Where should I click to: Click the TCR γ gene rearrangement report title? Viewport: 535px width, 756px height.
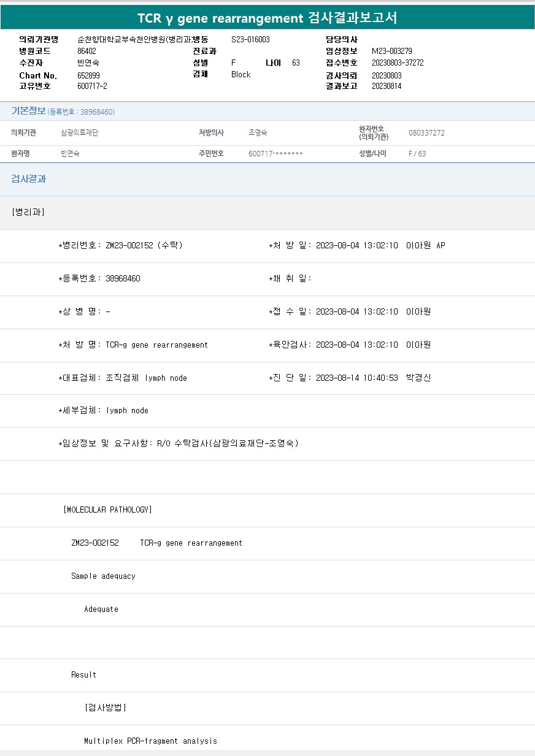click(267, 18)
